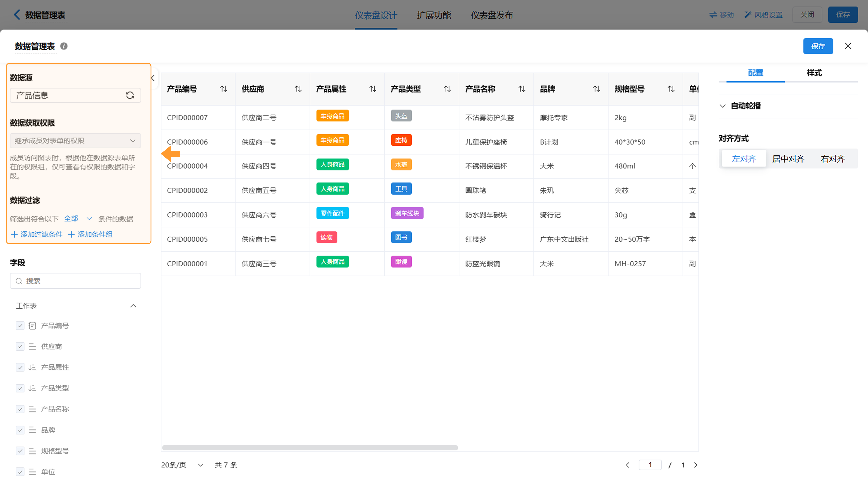Go to the next page arrow

[696, 465]
